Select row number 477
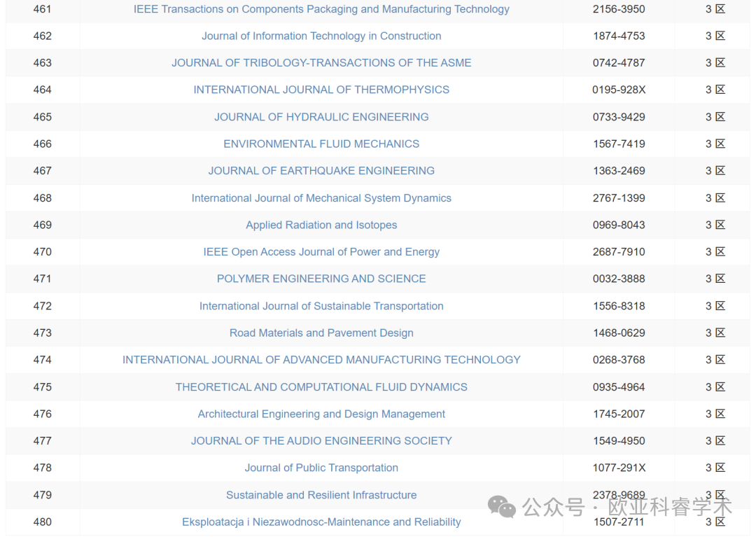Image resolution: width=756 pixels, height=537 pixels. click(x=43, y=441)
